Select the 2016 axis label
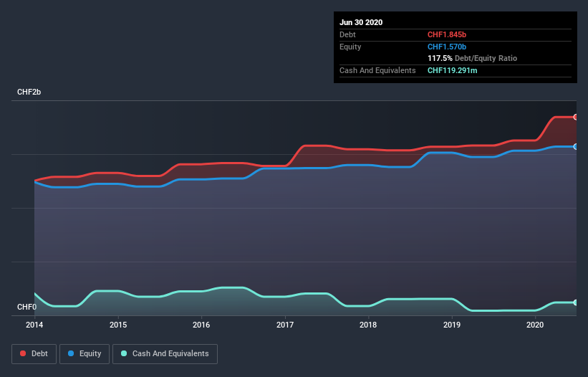The height and width of the screenshot is (377, 588). pyautogui.click(x=201, y=325)
